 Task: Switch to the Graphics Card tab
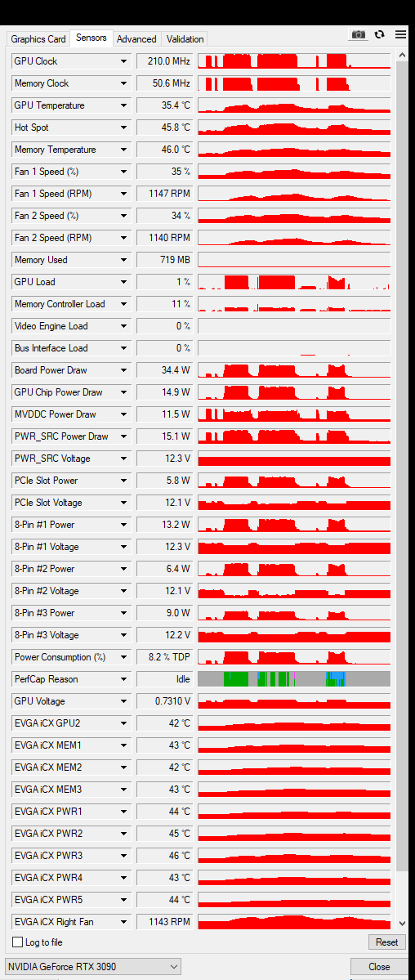click(x=38, y=38)
